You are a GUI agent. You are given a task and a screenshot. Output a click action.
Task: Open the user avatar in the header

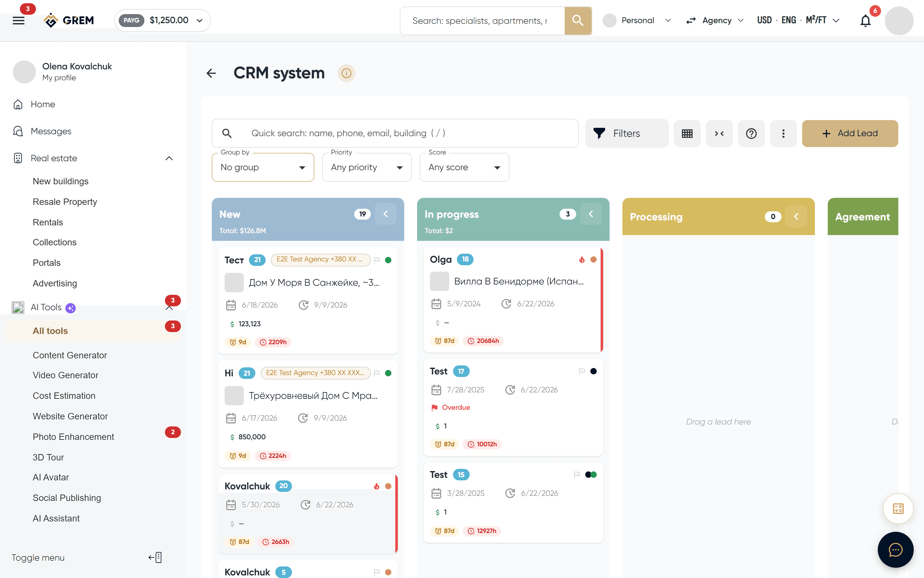tap(899, 21)
